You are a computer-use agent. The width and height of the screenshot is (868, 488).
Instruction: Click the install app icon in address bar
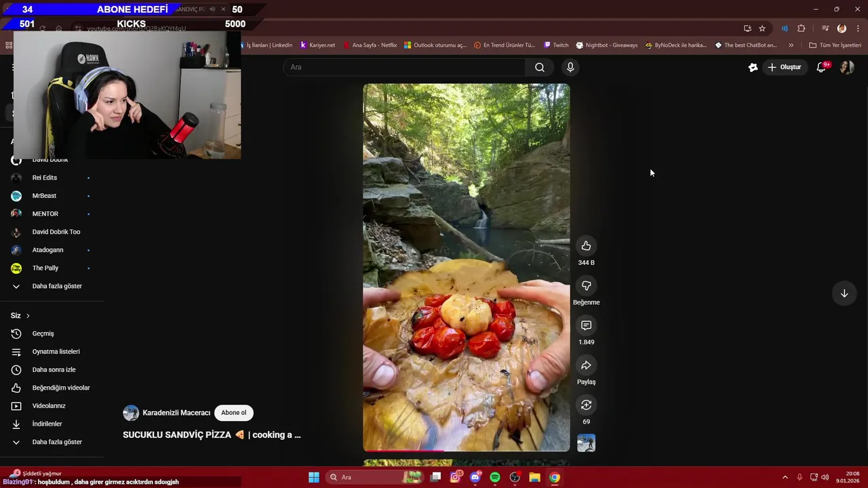tap(747, 28)
